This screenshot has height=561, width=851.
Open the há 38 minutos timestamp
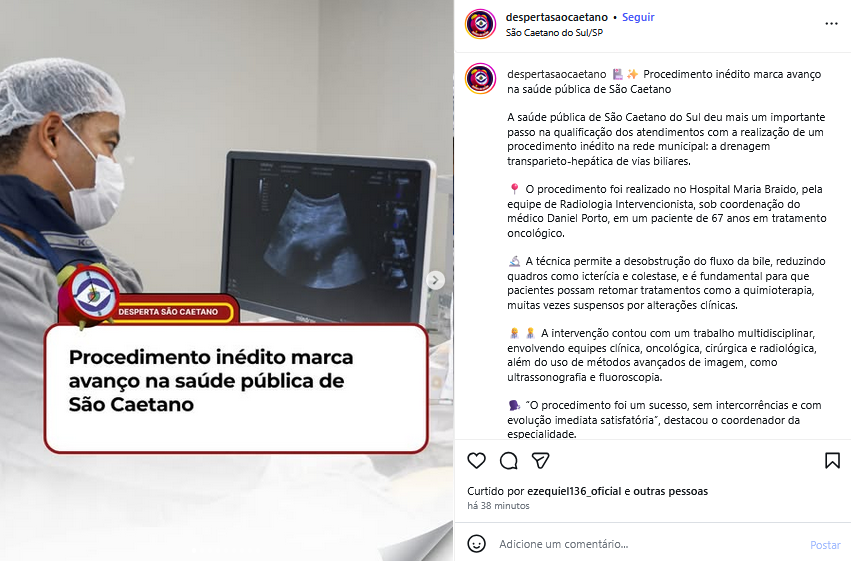498,506
